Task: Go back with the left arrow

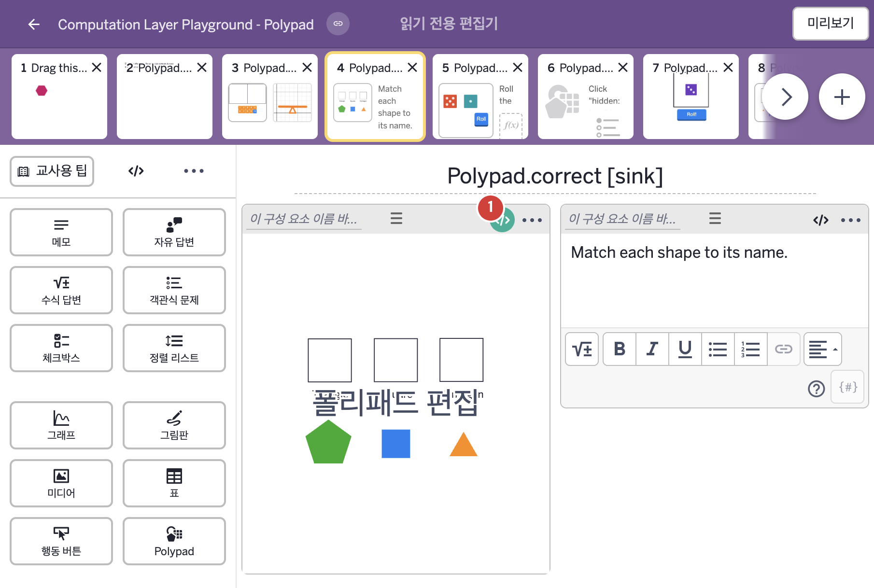Action: 34,24
